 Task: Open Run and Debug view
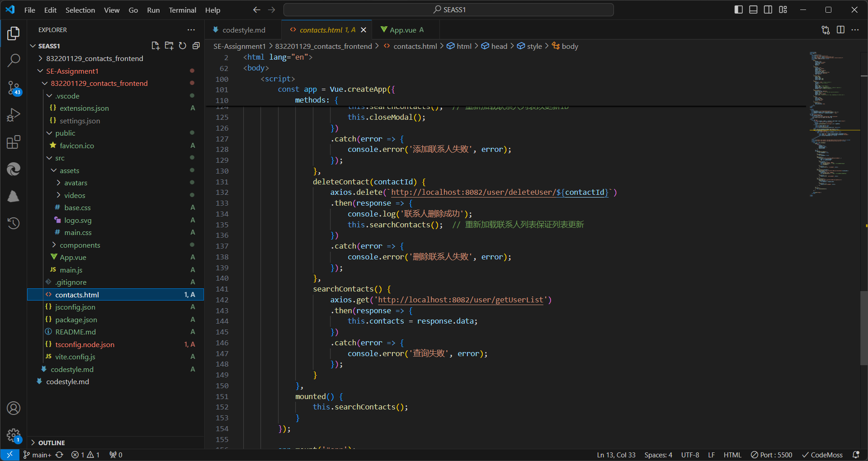pyautogui.click(x=14, y=115)
